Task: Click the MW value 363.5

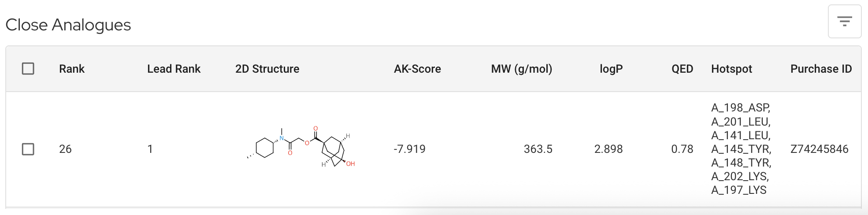Action: coord(538,149)
